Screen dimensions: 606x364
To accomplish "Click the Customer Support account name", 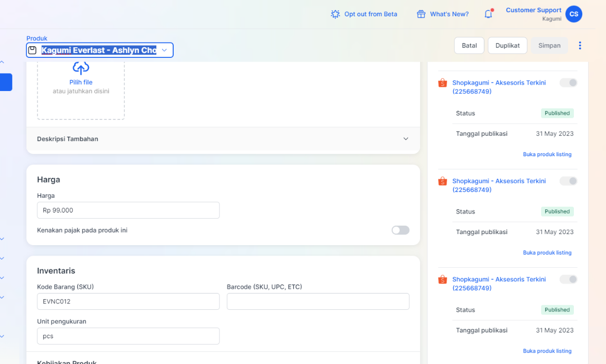I will (533, 10).
